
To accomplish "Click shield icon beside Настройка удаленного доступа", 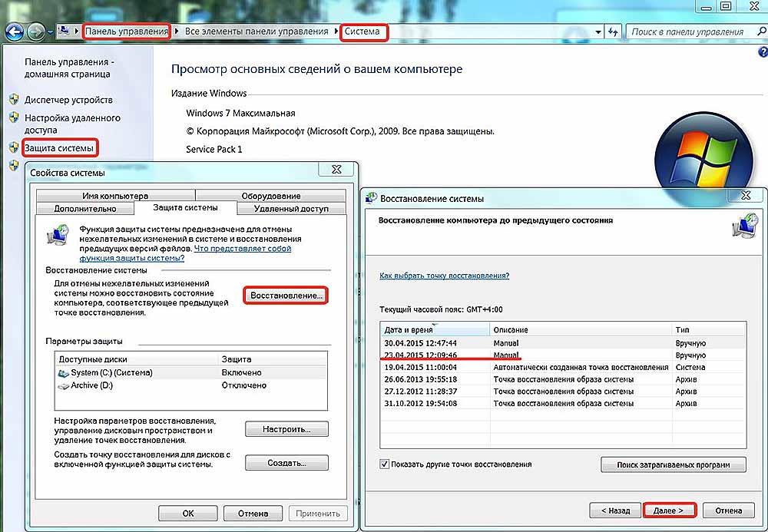I will coord(13,118).
